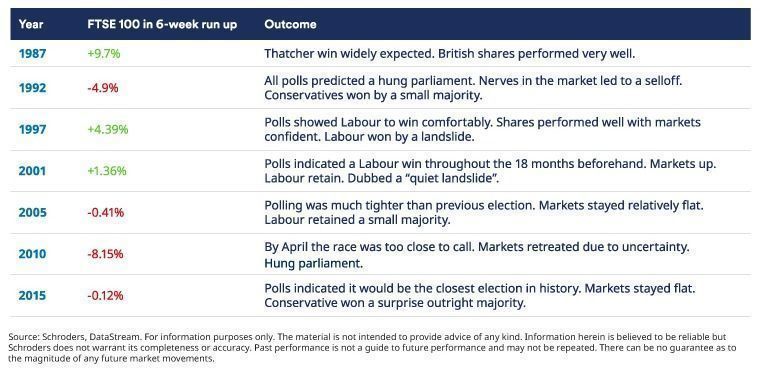Select the 2005 year cell
This screenshot has height=380, width=770.
coord(32,213)
